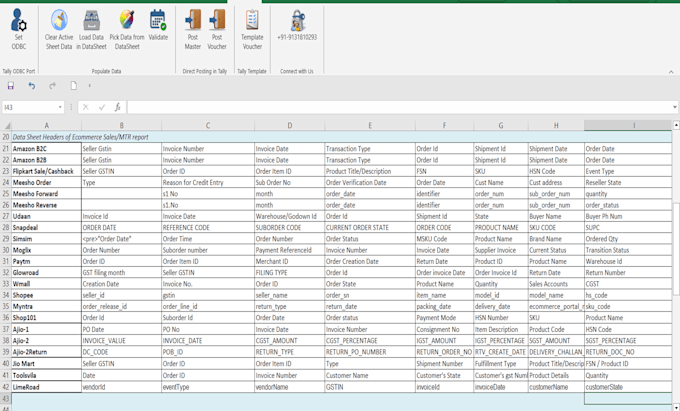Viewport: 680px width, 411px height.
Task: Select the 'Ajio-2Return' cell
Action: pos(47,352)
